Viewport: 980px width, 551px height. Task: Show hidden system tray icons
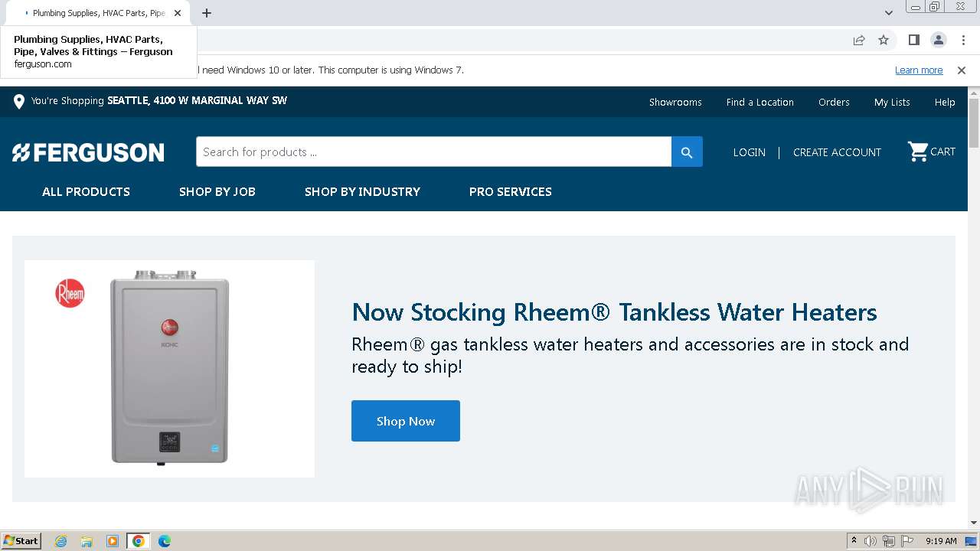[x=854, y=541]
